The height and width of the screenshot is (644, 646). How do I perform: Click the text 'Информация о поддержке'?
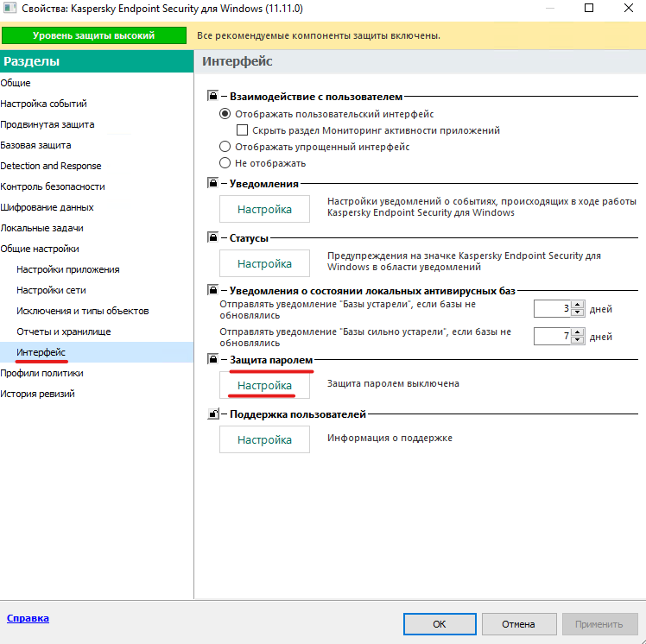click(x=389, y=438)
